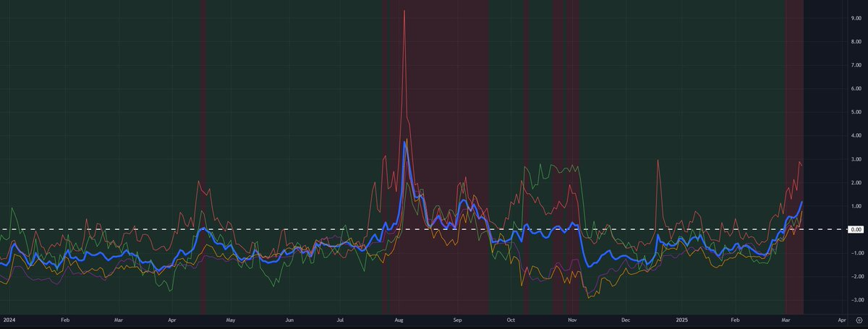This screenshot has height=329, width=868.
Task: Click the thick blue line's August peak
Action: pyautogui.click(x=404, y=142)
